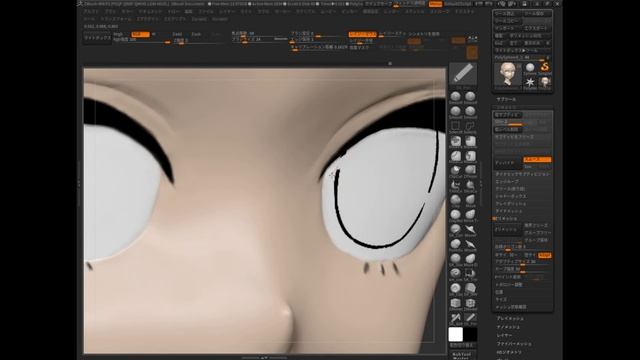
Task: Click the ツール読込 load tool button
Action: (508, 13)
